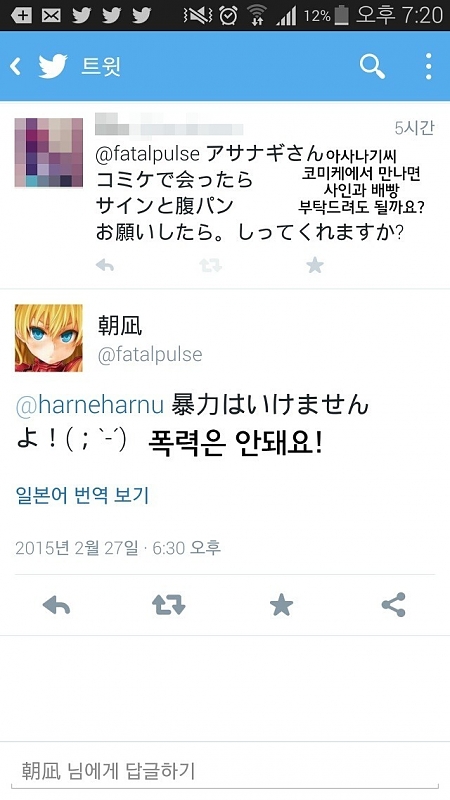Reply to the first tweet with small arrow
Screen dimensions: 450x800
point(105,265)
